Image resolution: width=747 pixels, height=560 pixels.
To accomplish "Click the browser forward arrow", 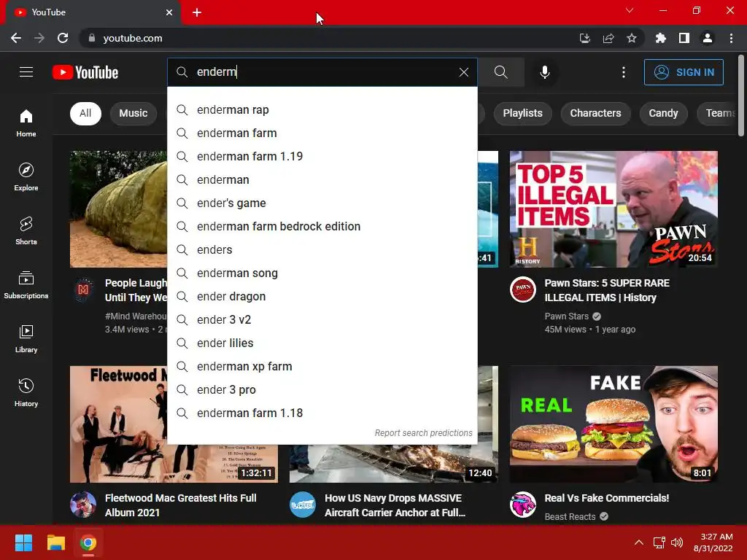I will coord(39,38).
